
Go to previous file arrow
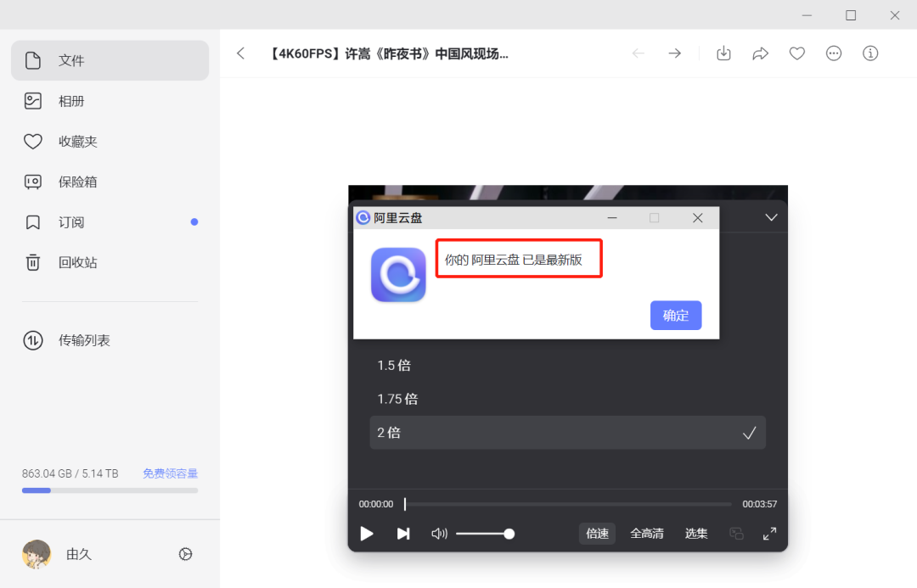coord(639,53)
